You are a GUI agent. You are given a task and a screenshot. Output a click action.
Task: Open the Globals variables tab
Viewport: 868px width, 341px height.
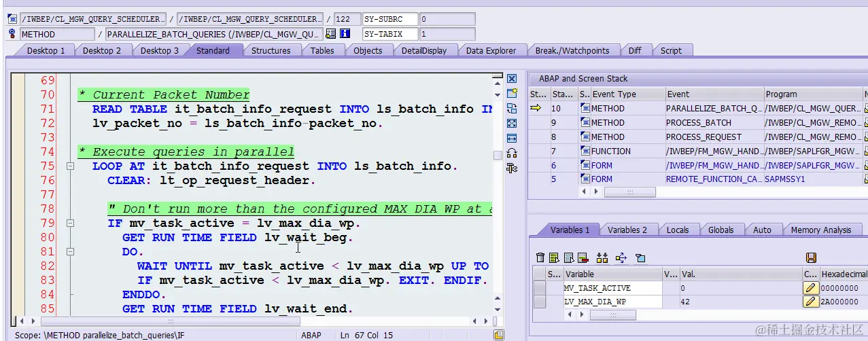point(721,230)
